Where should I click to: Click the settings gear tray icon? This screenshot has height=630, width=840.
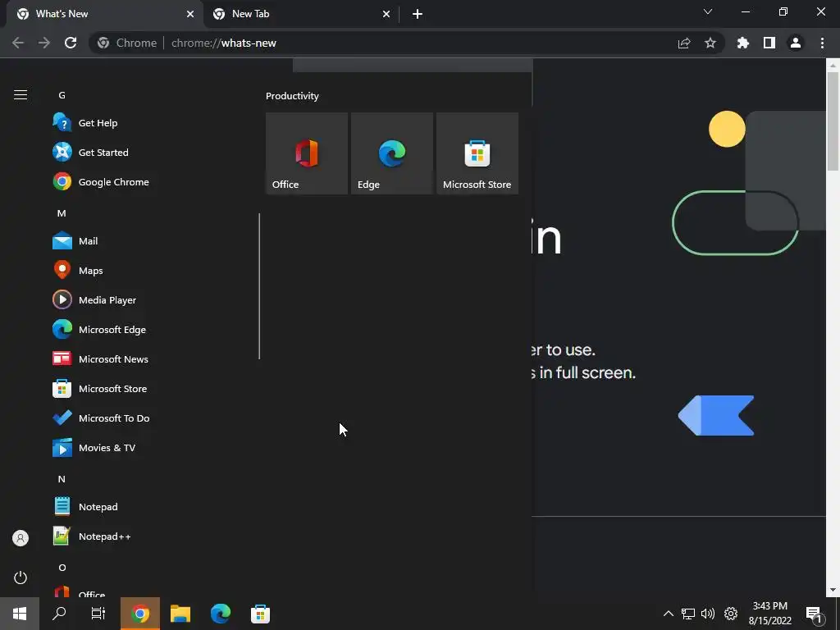[x=731, y=614]
